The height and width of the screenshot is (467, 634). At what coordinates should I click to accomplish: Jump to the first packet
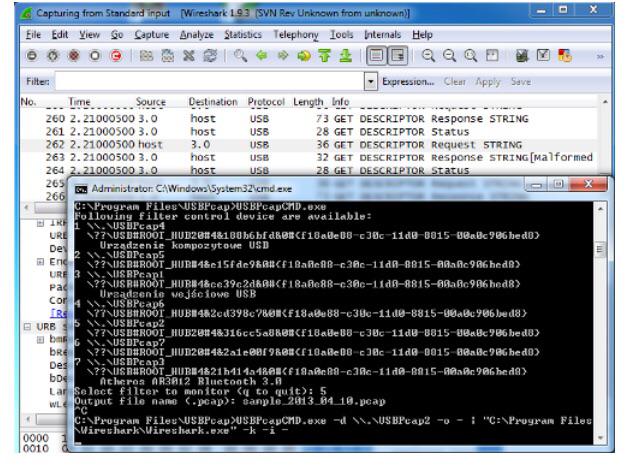[325, 55]
